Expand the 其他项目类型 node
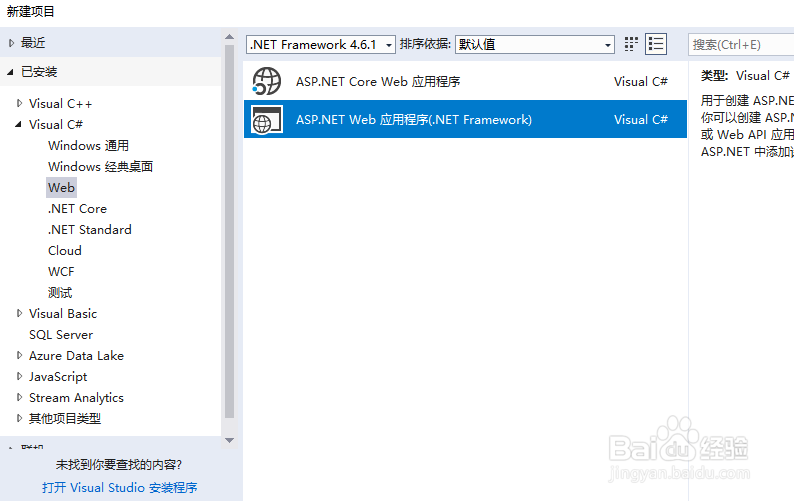The width and height of the screenshot is (794, 501). pyautogui.click(x=19, y=418)
